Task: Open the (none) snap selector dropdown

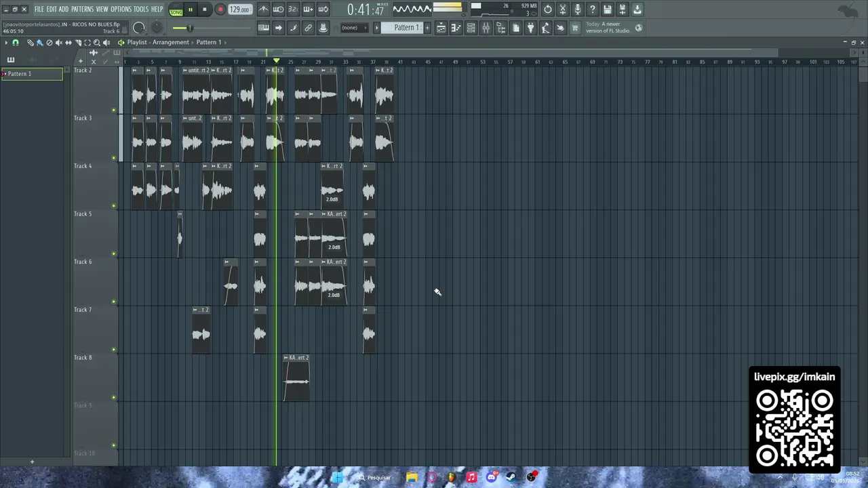Action: tap(355, 28)
